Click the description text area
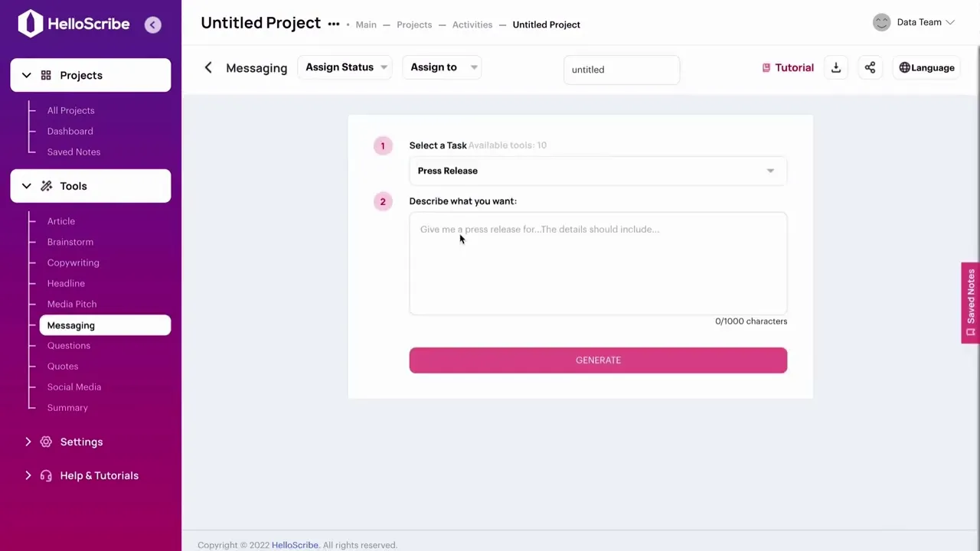 point(598,263)
